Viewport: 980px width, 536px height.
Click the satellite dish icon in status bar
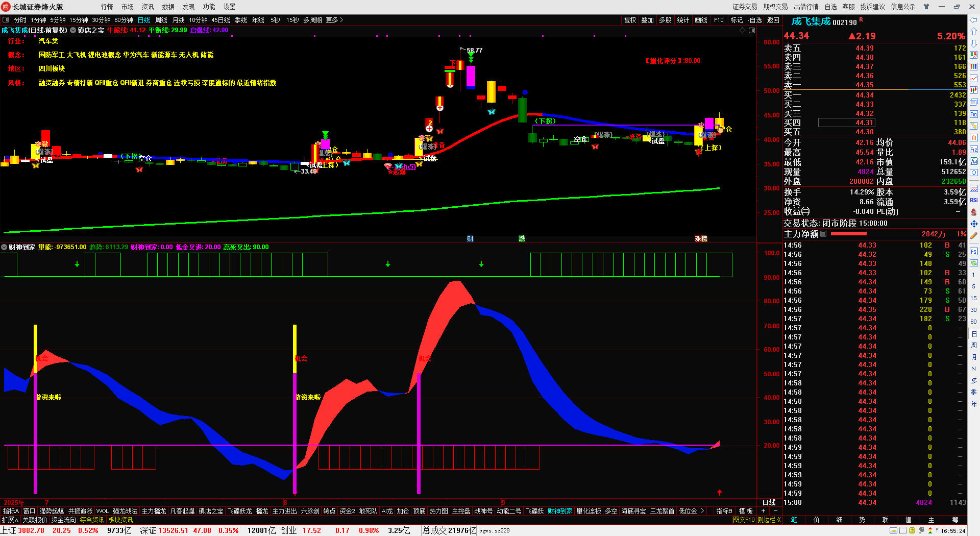click(921, 530)
